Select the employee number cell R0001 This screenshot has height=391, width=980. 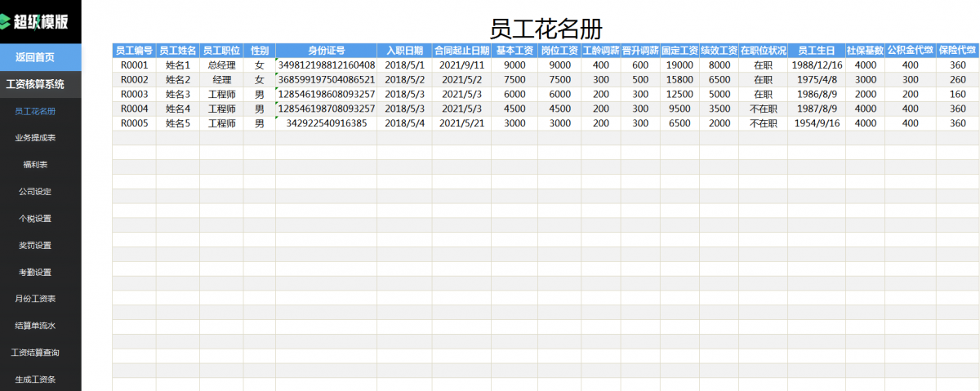pyautogui.click(x=134, y=65)
